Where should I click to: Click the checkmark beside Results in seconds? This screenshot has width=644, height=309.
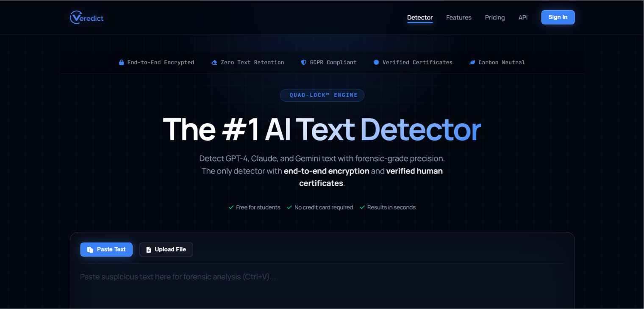tap(362, 207)
